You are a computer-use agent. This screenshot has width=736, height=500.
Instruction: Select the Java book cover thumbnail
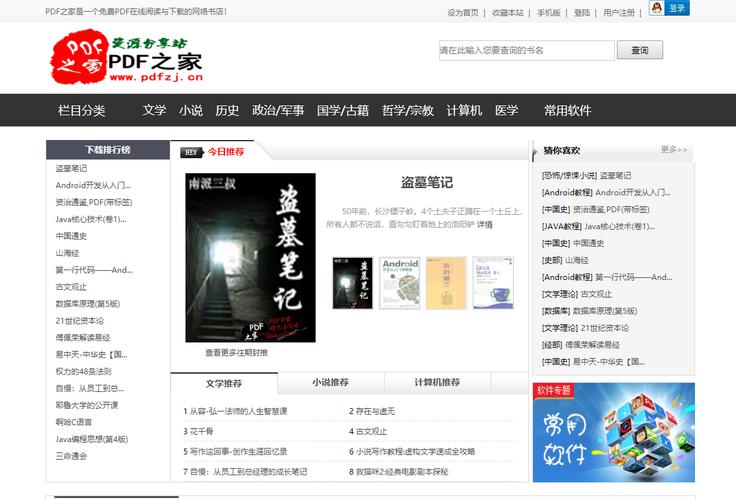493,283
